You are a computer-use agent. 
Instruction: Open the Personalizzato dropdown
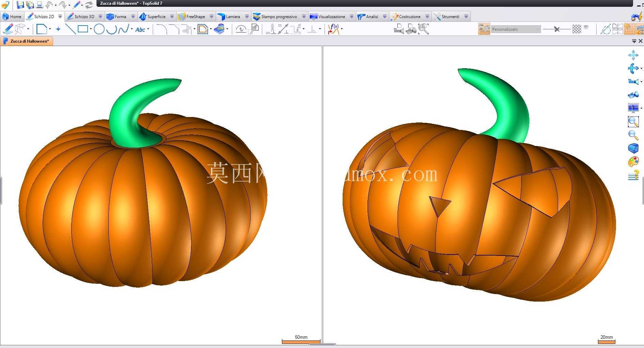tap(516, 29)
